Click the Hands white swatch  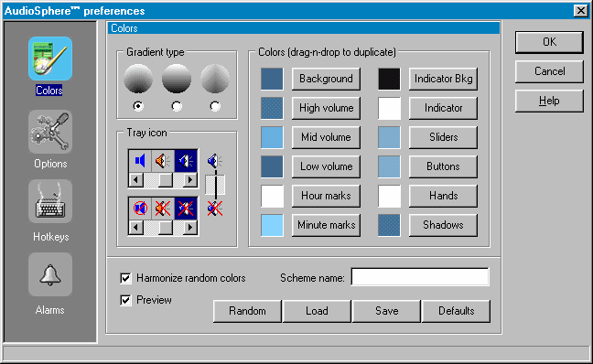click(x=389, y=196)
